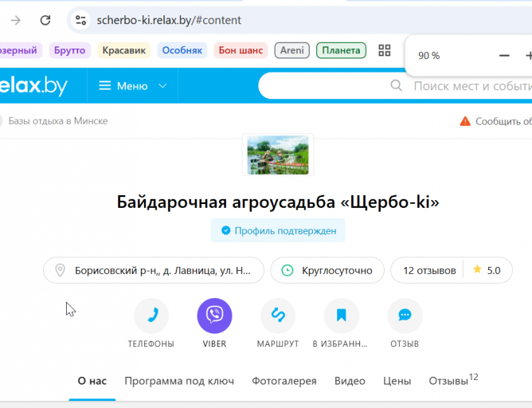532x408 pixels.
Task: Open the Особняк bookmark group
Action: 182,50
